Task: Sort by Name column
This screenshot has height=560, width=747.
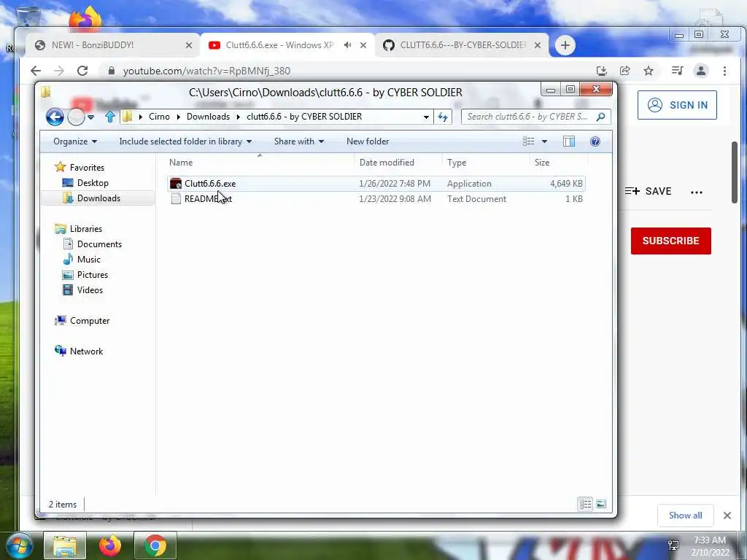Action: pyautogui.click(x=260, y=163)
